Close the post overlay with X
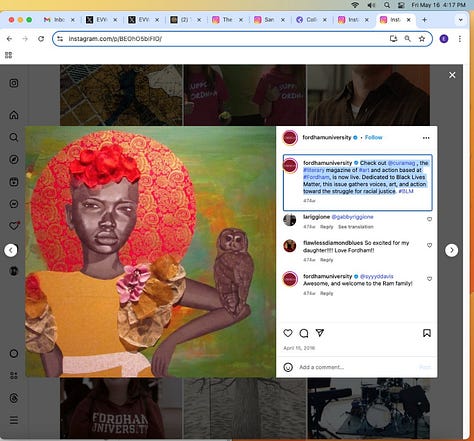The width and height of the screenshot is (474, 441). pyautogui.click(x=452, y=75)
